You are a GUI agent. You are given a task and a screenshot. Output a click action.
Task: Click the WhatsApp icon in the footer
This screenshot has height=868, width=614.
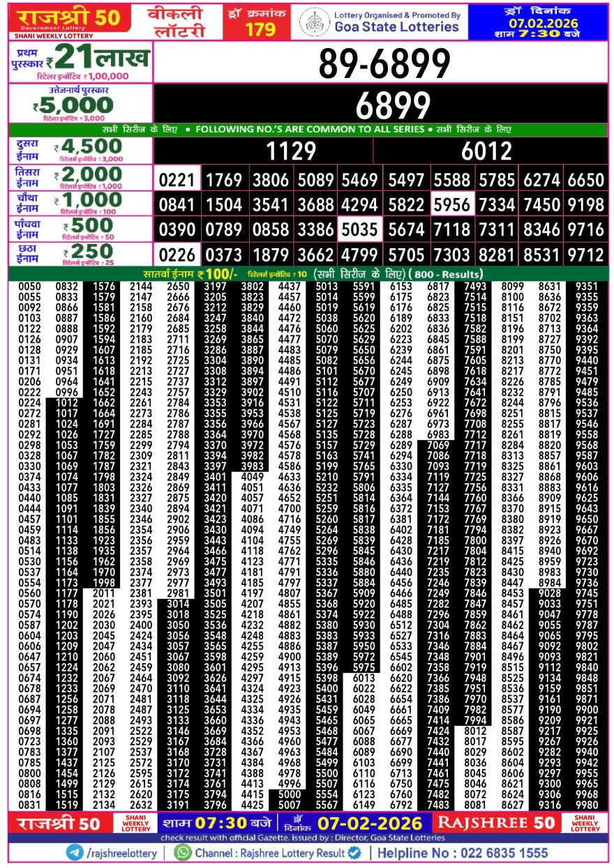pyautogui.click(x=183, y=853)
